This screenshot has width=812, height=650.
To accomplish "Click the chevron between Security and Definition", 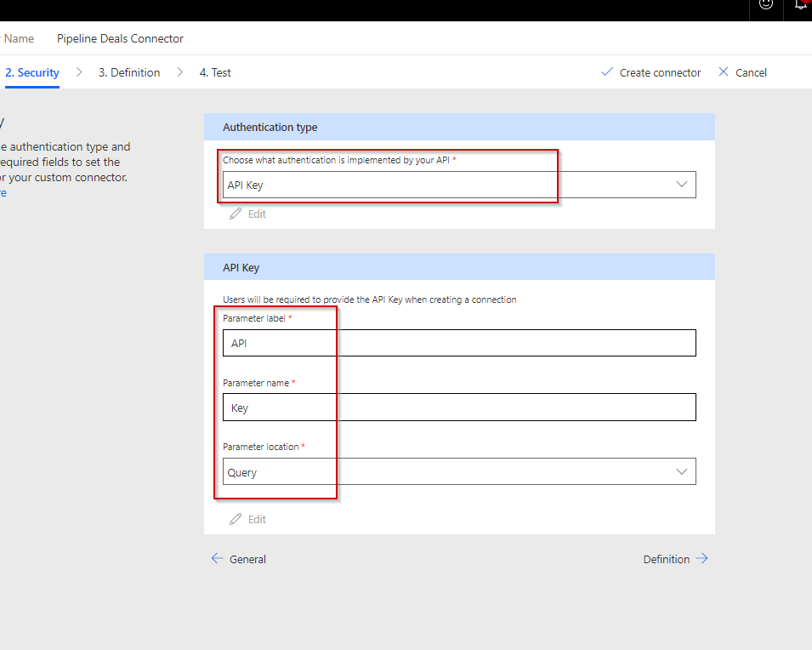I will click(79, 72).
